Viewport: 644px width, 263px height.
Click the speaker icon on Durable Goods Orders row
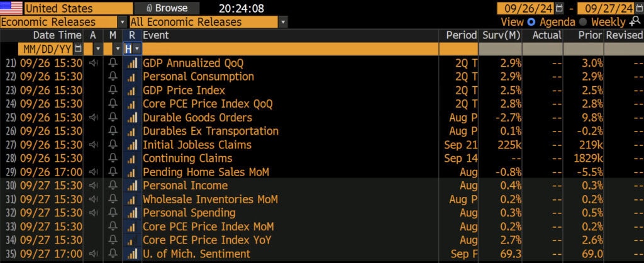[x=93, y=118]
